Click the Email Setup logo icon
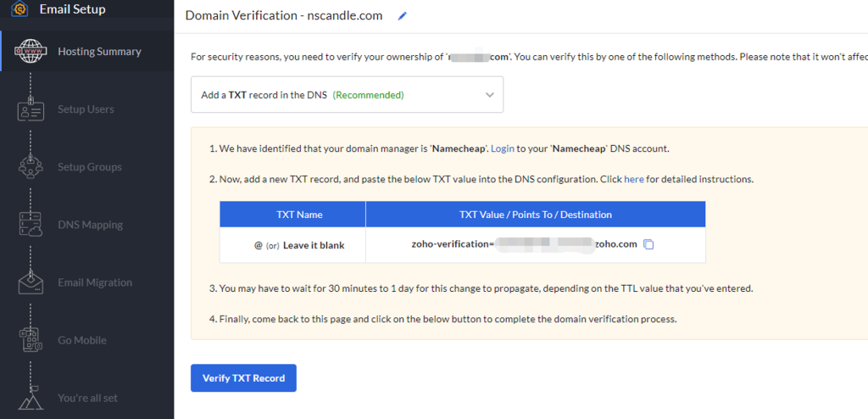Viewport: 868px width, 419px height. [19, 9]
